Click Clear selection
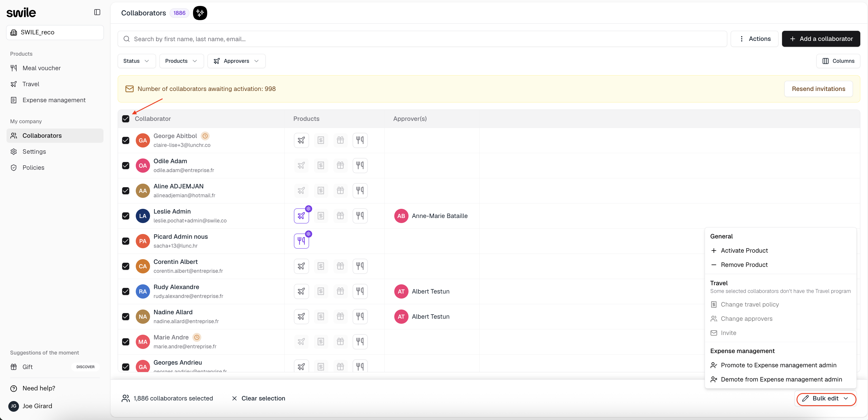 [259, 398]
